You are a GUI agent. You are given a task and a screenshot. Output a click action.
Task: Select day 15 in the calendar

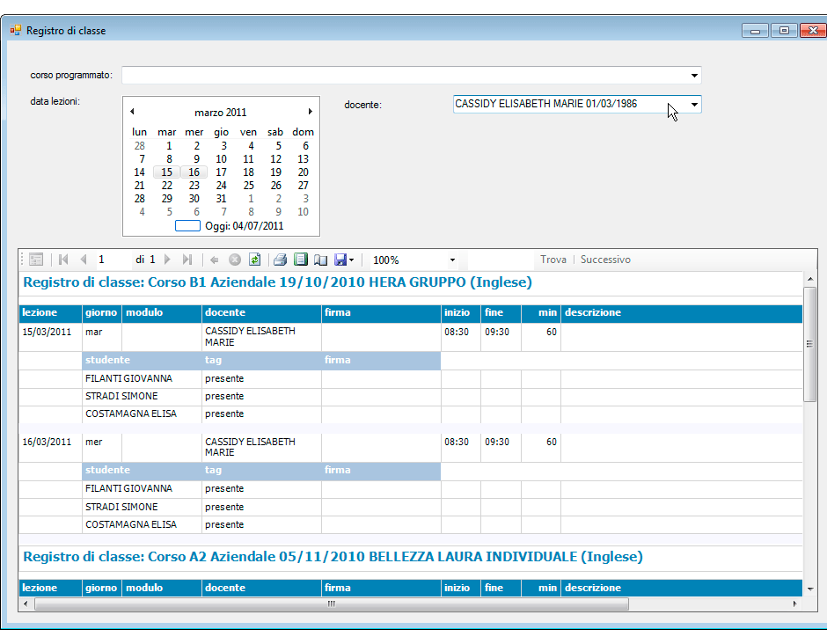coord(166,172)
